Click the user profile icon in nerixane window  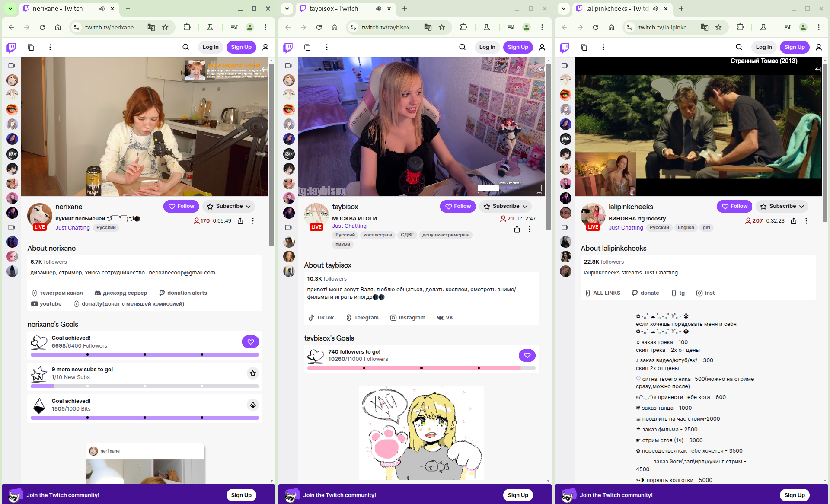[265, 47]
